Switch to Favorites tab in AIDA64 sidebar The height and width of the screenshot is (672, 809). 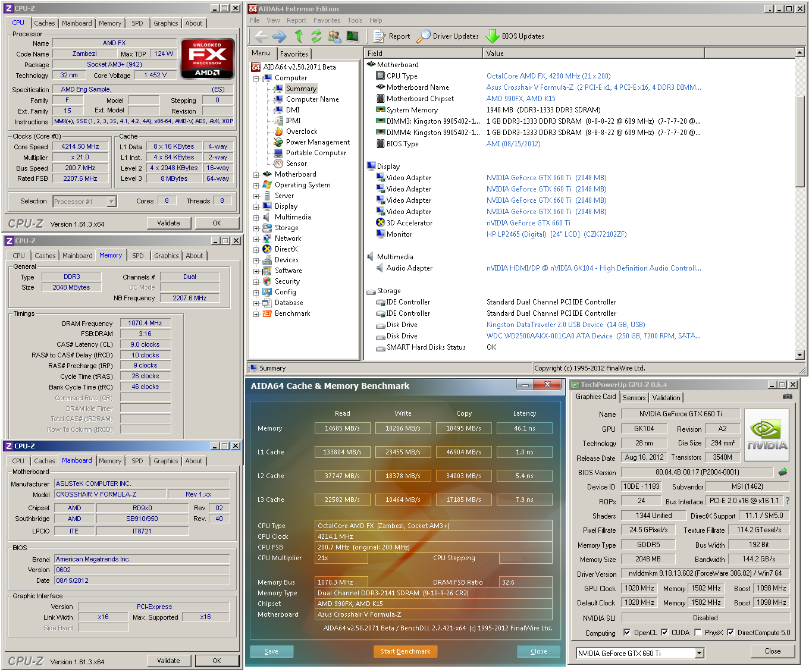[x=294, y=54]
